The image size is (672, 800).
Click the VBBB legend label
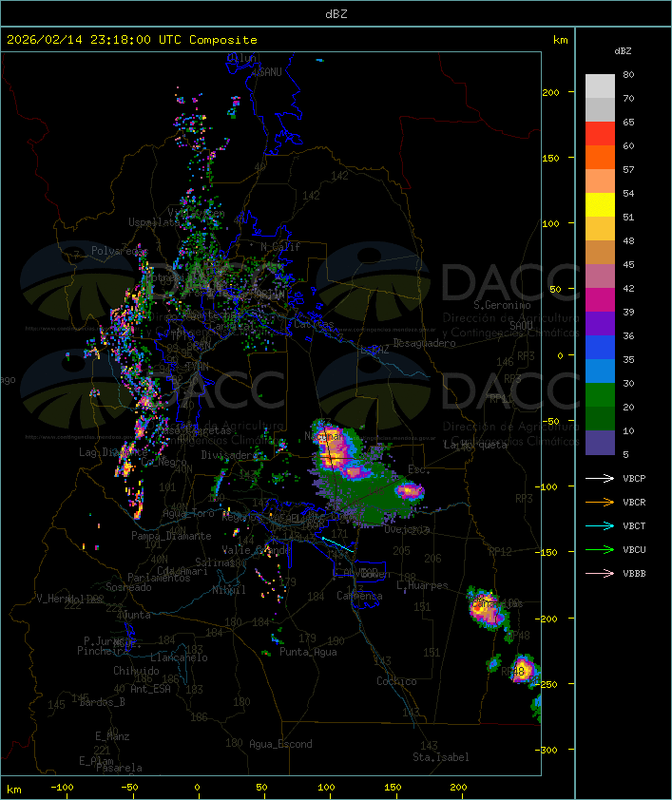click(634, 573)
